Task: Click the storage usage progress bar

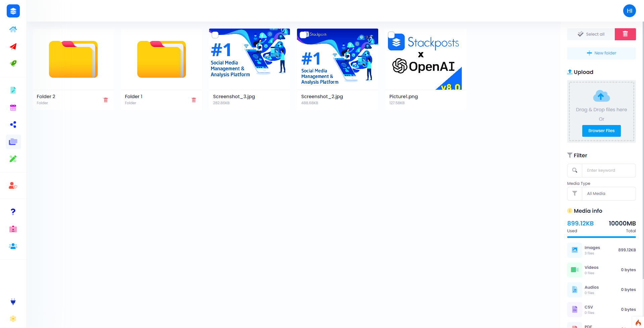Action: [601, 237]
